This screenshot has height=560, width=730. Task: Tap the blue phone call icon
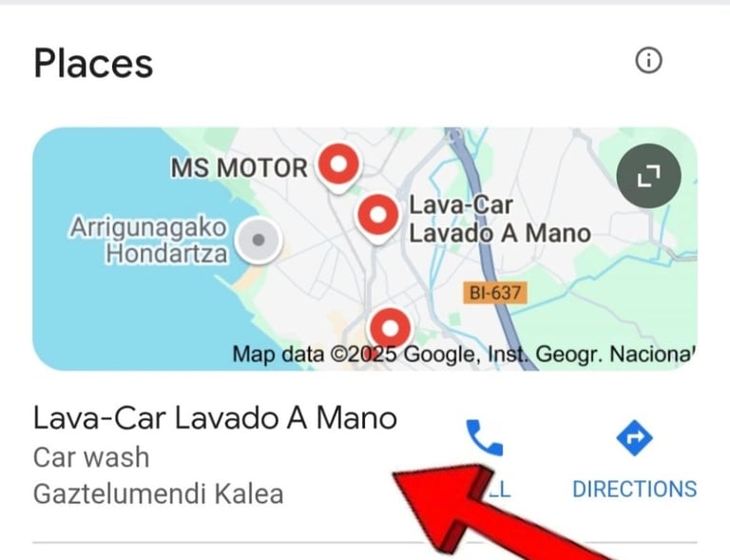pyautogui.click(x=484, y=437)
